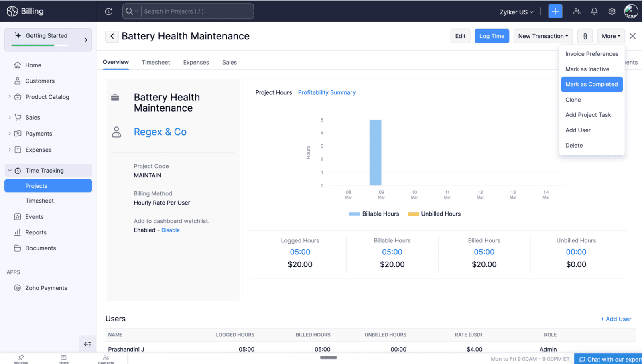Collapse the sidebar with the arrow icon

(x=87, y=344)
